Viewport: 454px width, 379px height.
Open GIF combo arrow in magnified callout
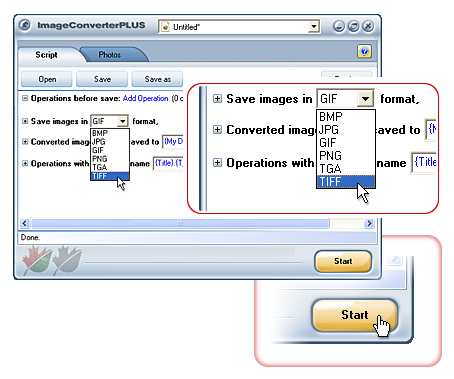point(365,99)
